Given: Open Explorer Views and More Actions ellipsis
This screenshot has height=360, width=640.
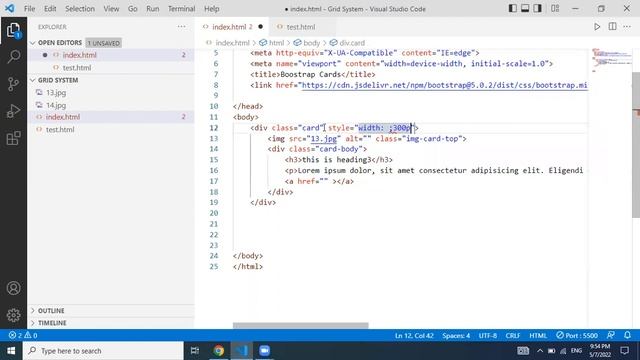Looking at the screenshot, I should [x=181, y=27].
